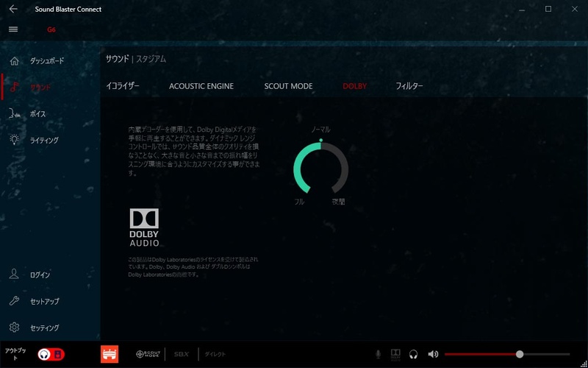The width and height of the screenshot is (588, 368).
Task: Click the SBX mode label
Action: tap(182, 354)
